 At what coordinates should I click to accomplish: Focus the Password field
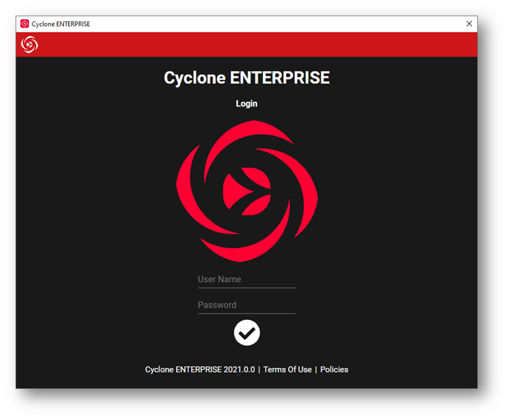click(246, 304)
